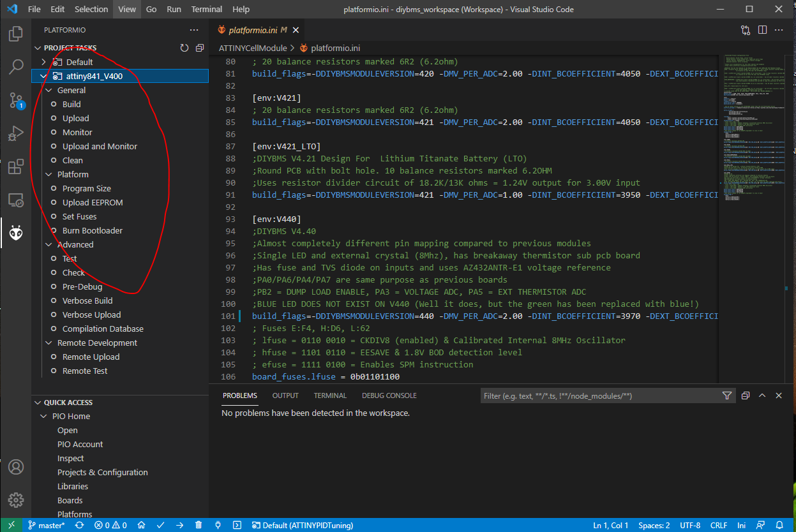Open the File menu

pyautogui.click(x=34, y=10)
